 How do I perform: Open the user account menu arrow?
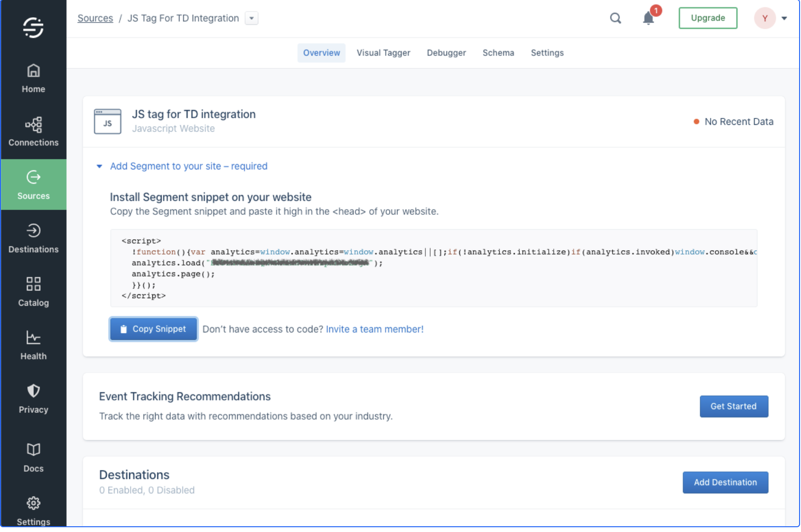pyautogui.click(x=784, y=18)
